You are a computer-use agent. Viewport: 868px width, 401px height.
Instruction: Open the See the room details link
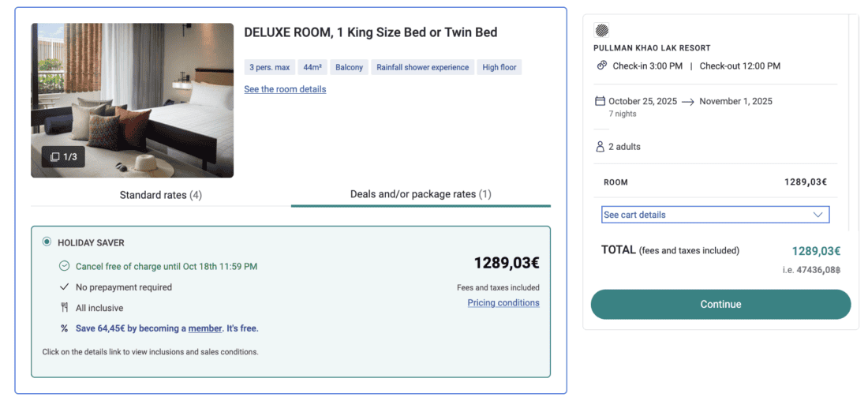[285, 89]
